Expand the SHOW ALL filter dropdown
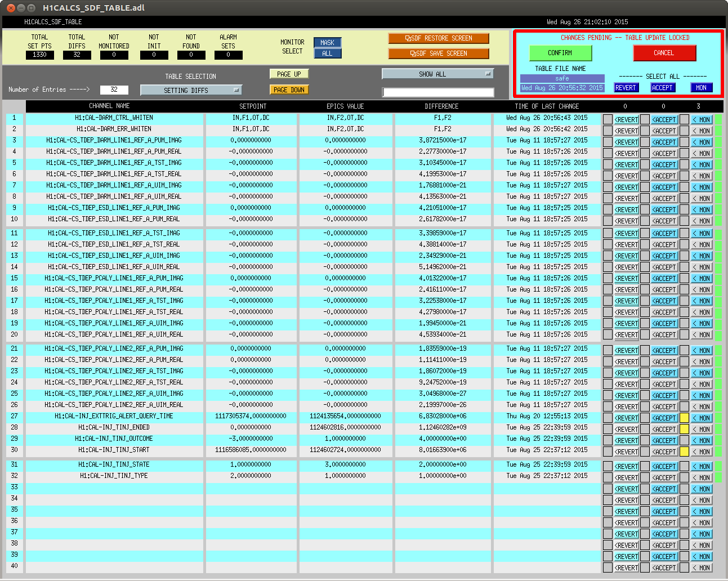 click(x=437, y=74)
